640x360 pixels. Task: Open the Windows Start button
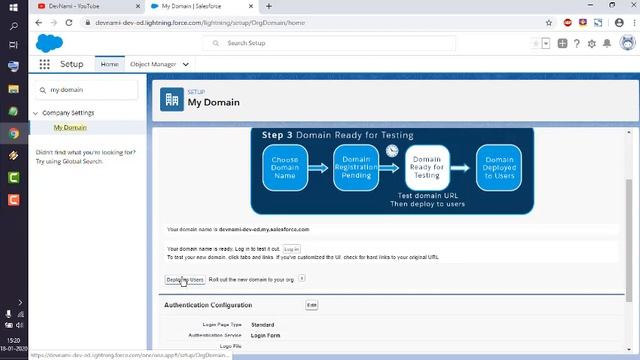click(13, 7)
